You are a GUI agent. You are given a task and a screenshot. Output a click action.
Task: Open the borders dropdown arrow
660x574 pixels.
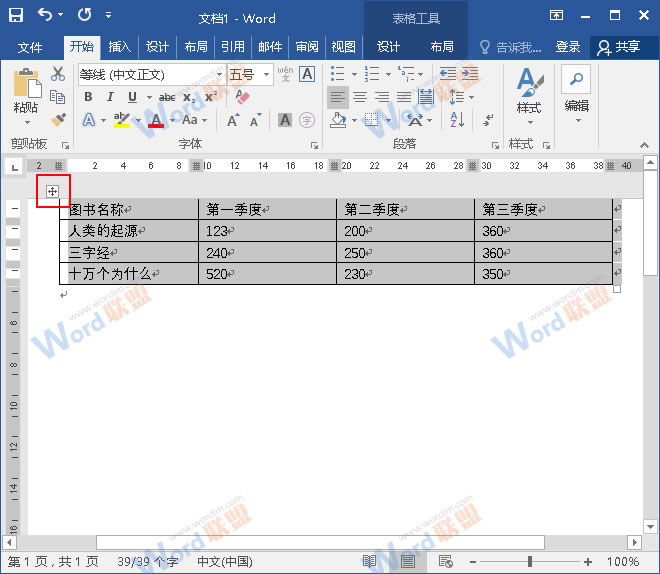pyautogui.click(x=388, y=120)
